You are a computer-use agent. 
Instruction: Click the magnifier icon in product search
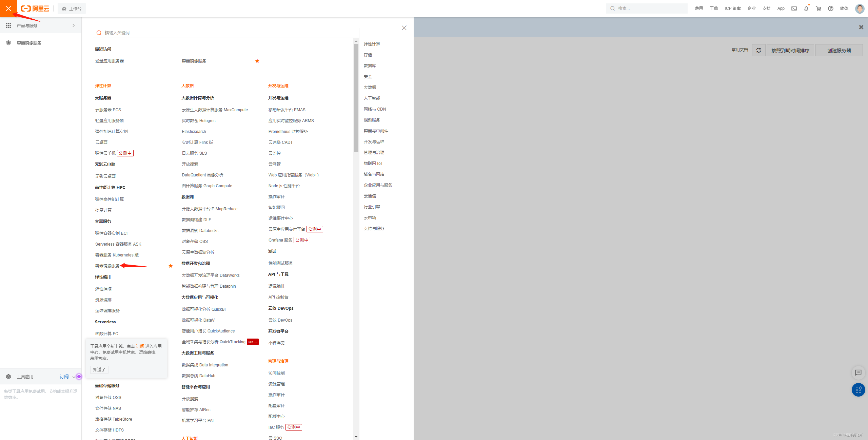coord(99,33)
